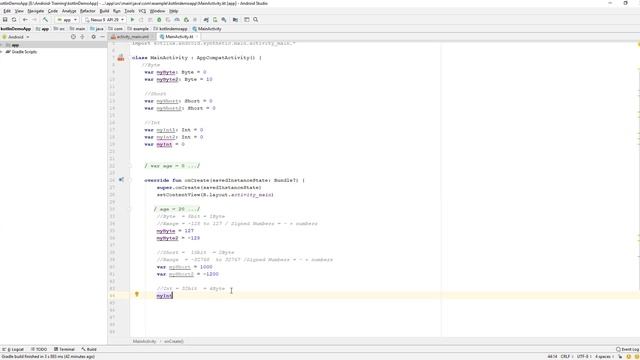Click the read-only lock icon in status bar
This screenshot has width=640, height=360.
click(620, 356)
